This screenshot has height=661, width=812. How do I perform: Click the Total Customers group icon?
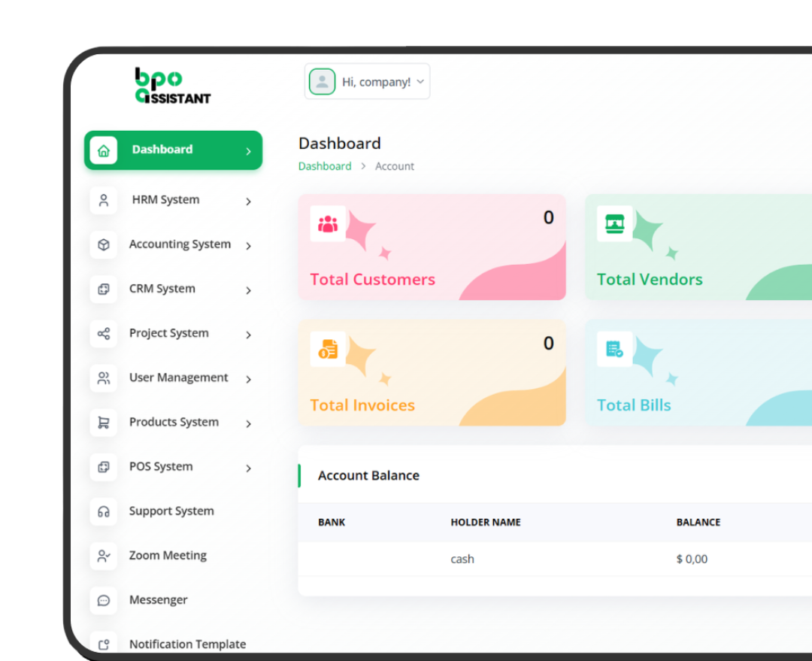pos(327,223)
